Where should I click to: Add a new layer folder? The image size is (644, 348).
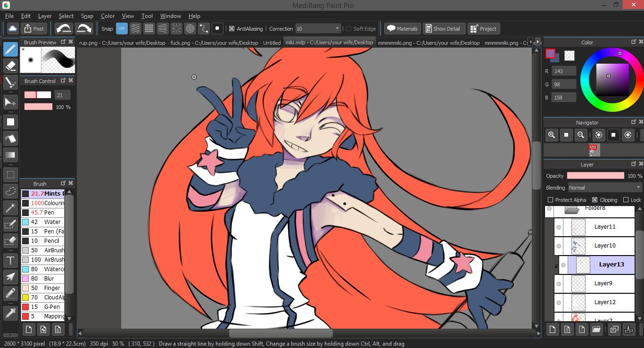tap(596, 329)
